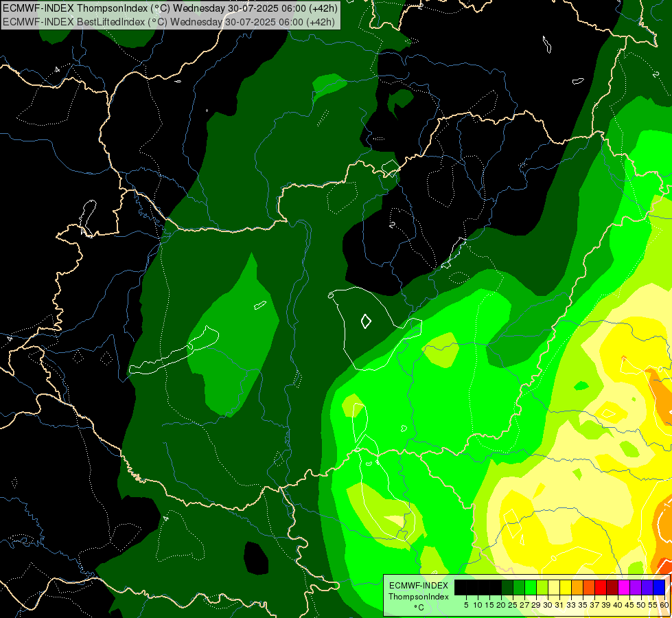Click the ThompsonIndex label in the legend
The height and width of the screenshot is (618, 672).
(x=419, y=597)
